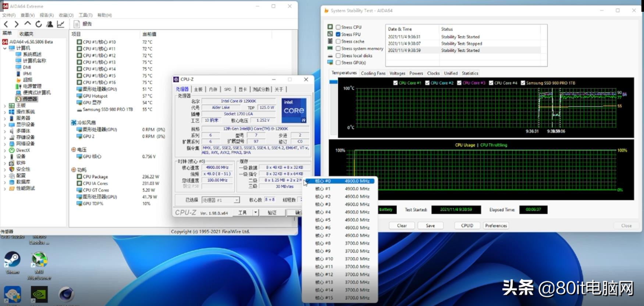Expand DirectX tree node
Screen dimensions: 644x306
pos(5,150)
